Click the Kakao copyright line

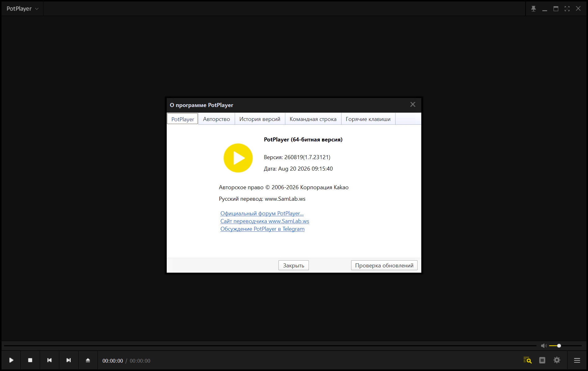284,187
